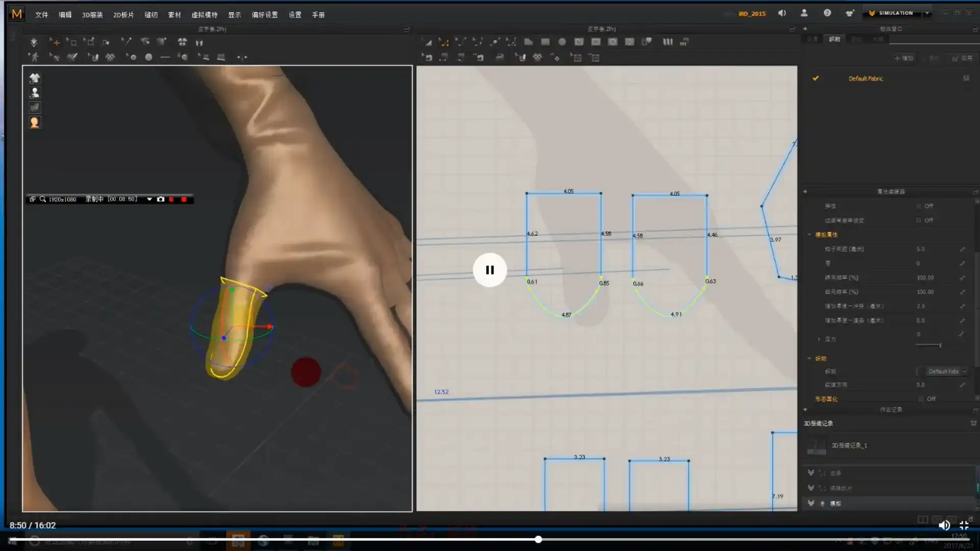The image size is (980, 551).
Task: Open the 2D板片 menu
Action: coord(123,15)
